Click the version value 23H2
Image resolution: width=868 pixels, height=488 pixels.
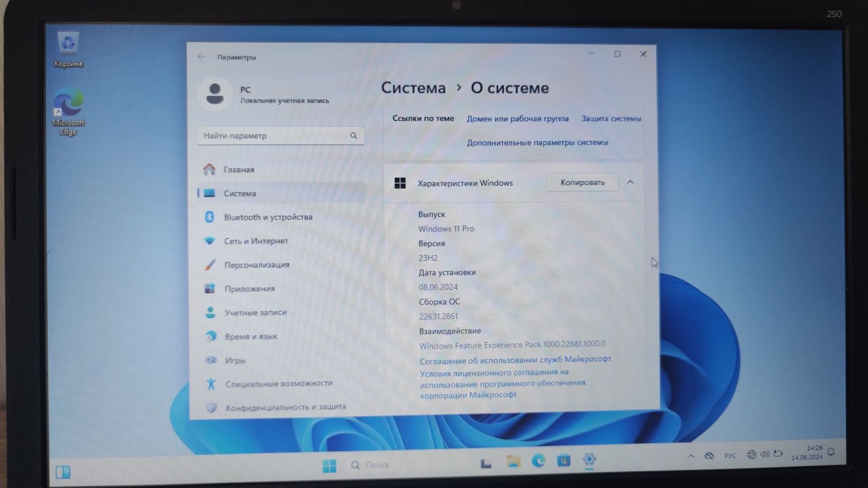pyautogui.click(x=428, y=258)
